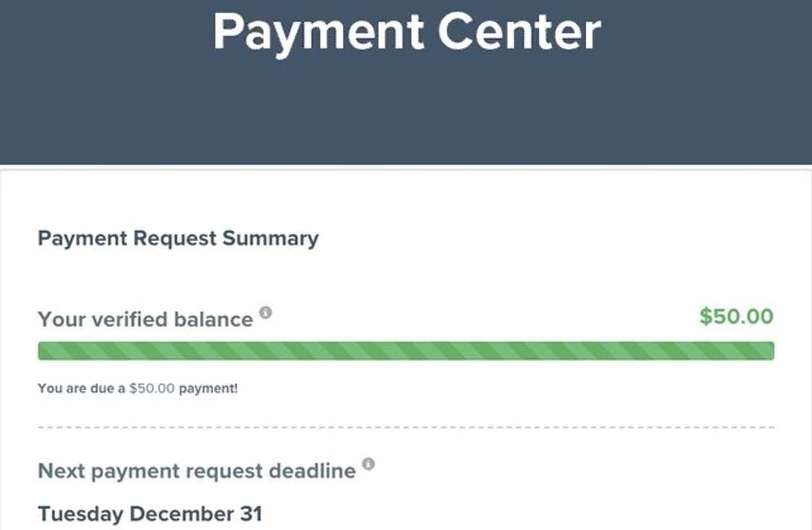Select 'Next payment request deadline' heading

tap(196, 471)
